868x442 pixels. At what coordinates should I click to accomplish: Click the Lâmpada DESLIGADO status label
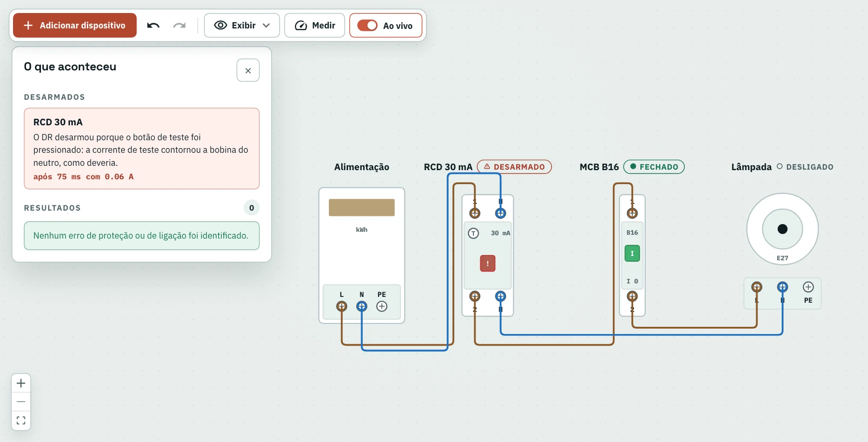pos(805,167)
